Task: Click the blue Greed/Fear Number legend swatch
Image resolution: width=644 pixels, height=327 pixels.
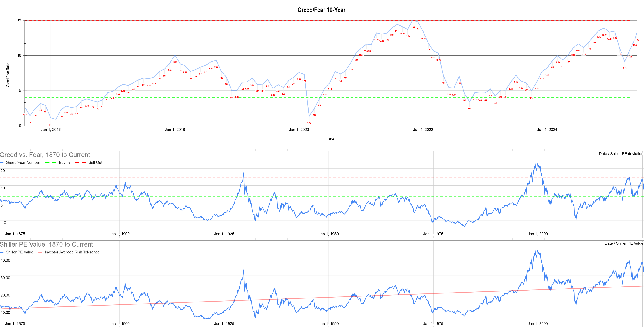Action: (x=2, y=163)
